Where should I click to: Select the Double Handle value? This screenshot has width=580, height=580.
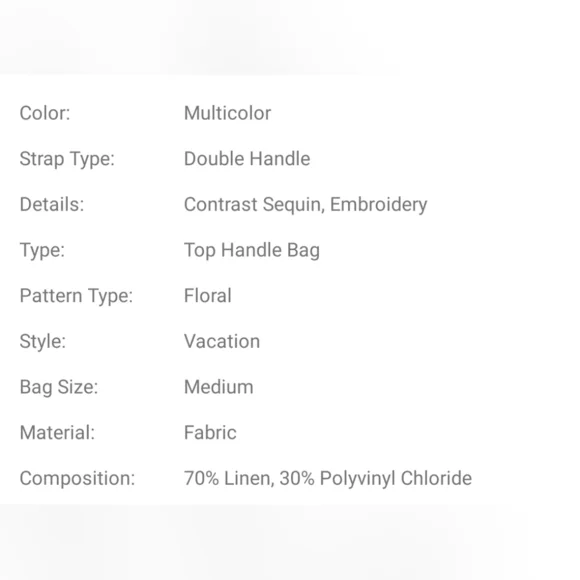coord(247,159)
